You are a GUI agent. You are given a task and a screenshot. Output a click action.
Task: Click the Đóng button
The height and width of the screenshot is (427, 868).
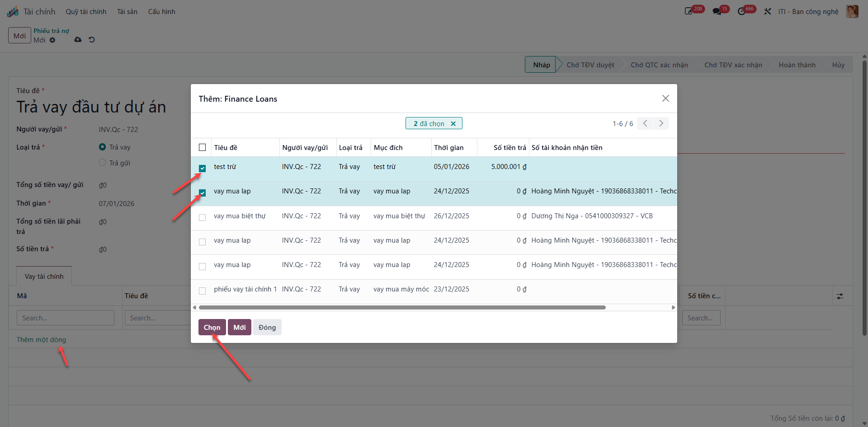pos(267,328)
